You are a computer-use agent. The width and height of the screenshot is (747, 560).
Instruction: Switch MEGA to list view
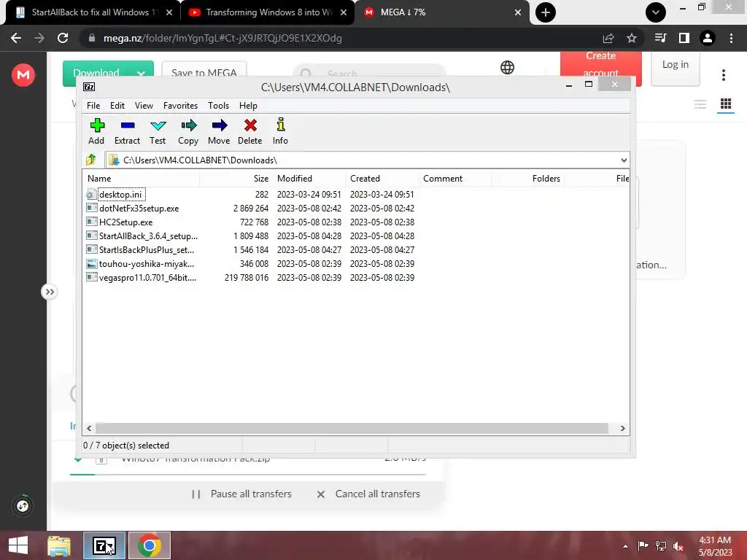(700, 104)
